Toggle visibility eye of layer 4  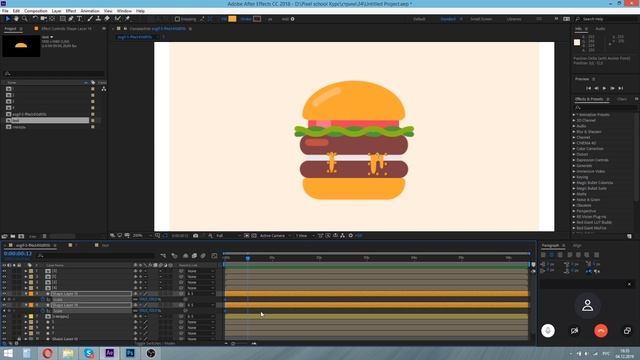4,288
